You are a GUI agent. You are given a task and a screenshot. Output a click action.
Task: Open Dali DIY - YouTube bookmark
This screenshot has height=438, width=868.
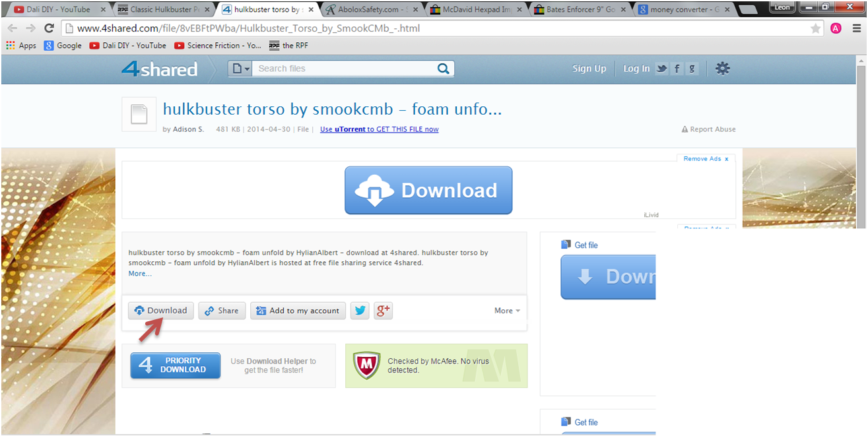pyautogui.click(x=128, y=46)
